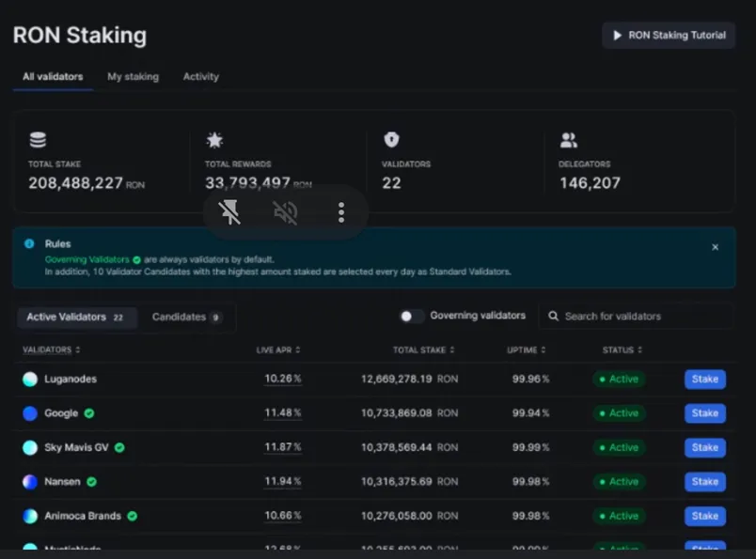Stake with Sky Mavis GV
Viewport: 756px width, 559px height.
[x=705, y=448]
